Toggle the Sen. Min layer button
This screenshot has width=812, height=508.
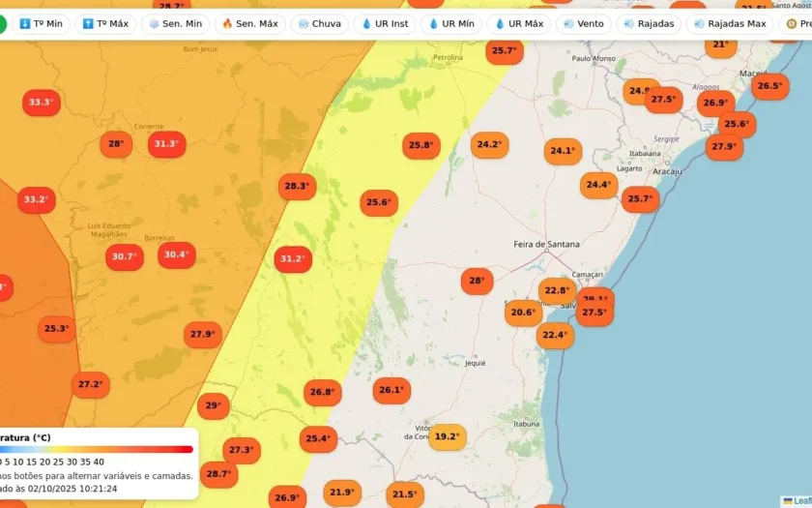click(x=176, y=24)
